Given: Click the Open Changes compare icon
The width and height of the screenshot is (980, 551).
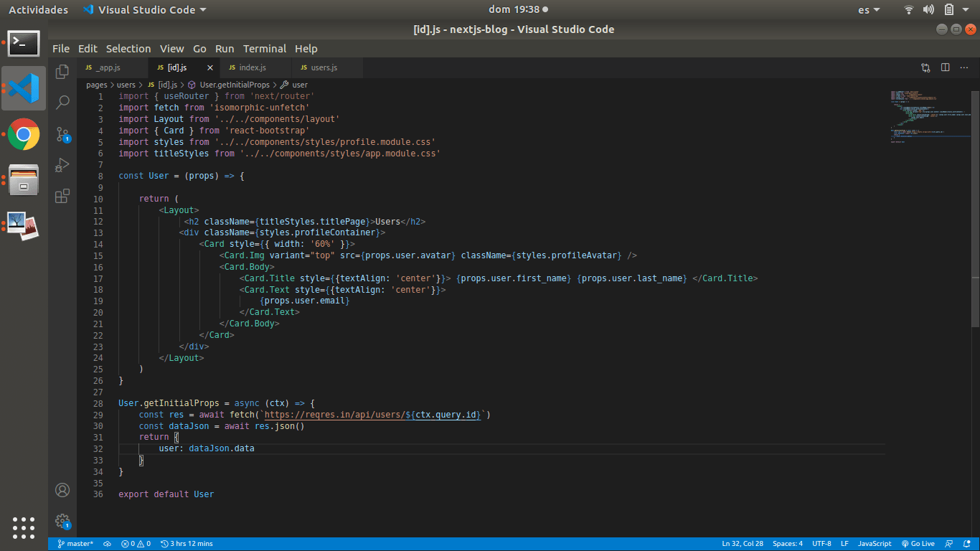Looking at the screenshot, I should coord(925,67).
